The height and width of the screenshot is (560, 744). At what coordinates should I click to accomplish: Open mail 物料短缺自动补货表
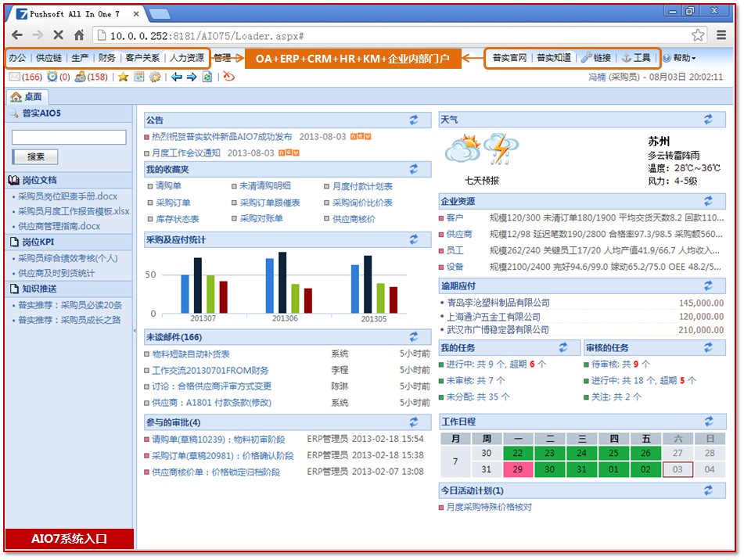pyautogui.click(x=191, y=354)
